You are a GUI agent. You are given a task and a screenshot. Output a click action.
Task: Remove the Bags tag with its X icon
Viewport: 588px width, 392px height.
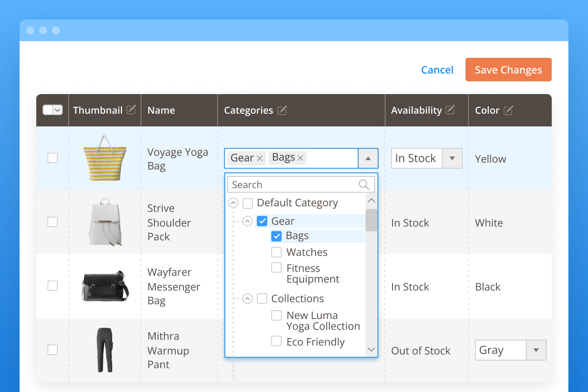pyautogui.click(x=301, y=157)
